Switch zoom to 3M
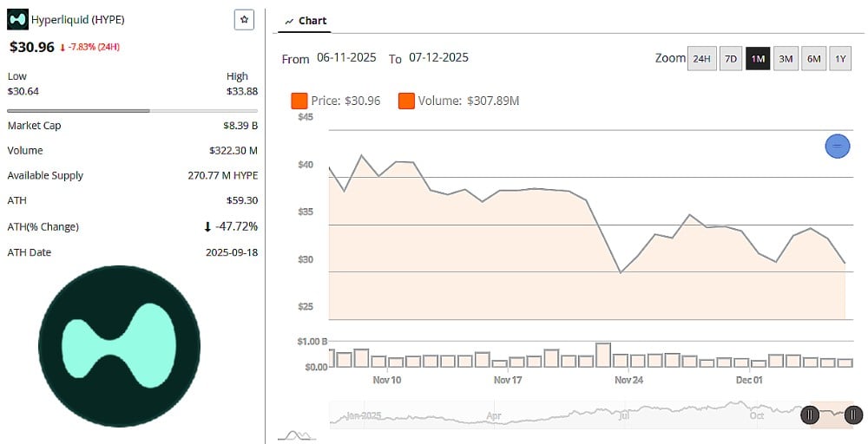Image resolution: width=868 pixels, height=444 pixels. pyautogui.click(x=786, y=59)
